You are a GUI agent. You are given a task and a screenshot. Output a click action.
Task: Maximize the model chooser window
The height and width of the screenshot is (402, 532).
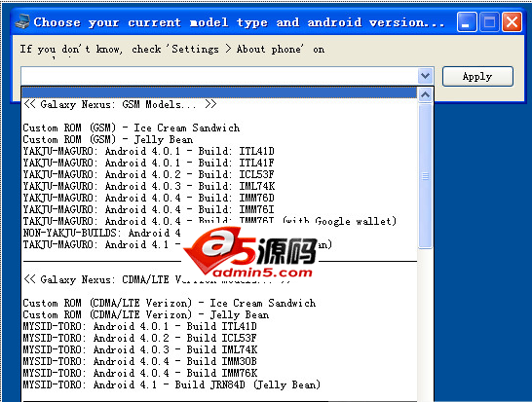tap(489, 22)
